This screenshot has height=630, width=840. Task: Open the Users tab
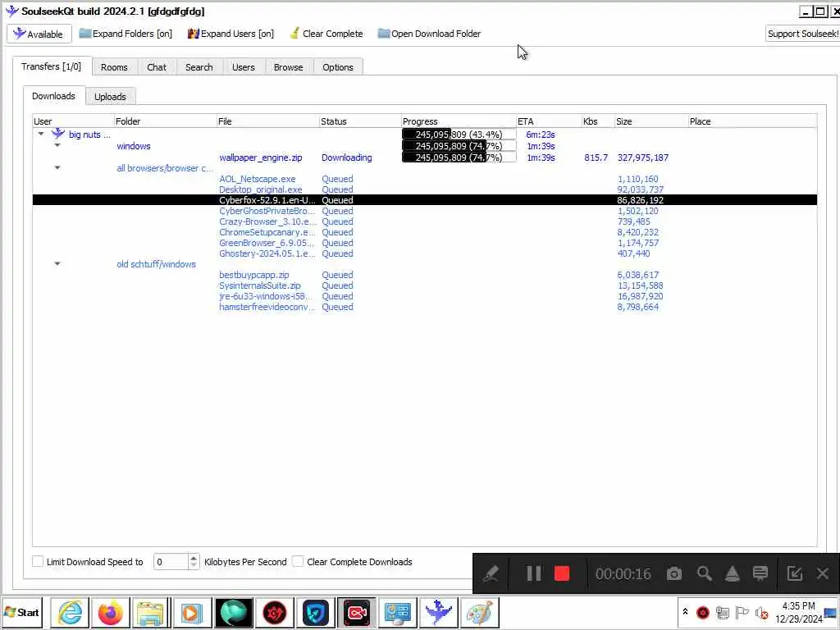tap(243, 67)
